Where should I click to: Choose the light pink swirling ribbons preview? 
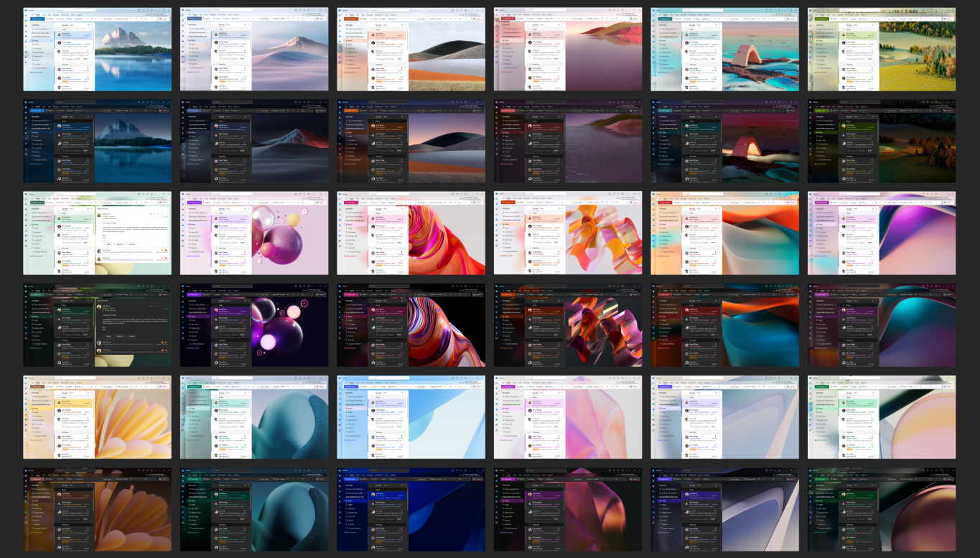[x=411, y=233]
